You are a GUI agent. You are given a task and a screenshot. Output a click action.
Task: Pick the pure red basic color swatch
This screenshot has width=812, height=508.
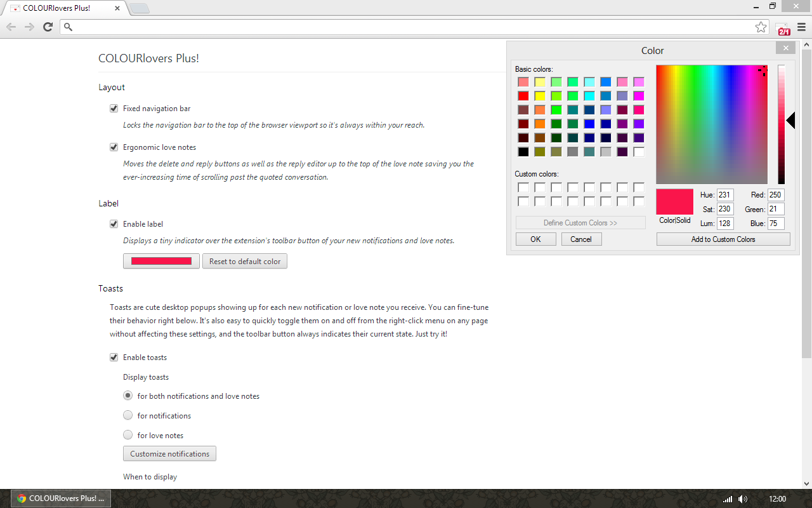pos(523,96)
